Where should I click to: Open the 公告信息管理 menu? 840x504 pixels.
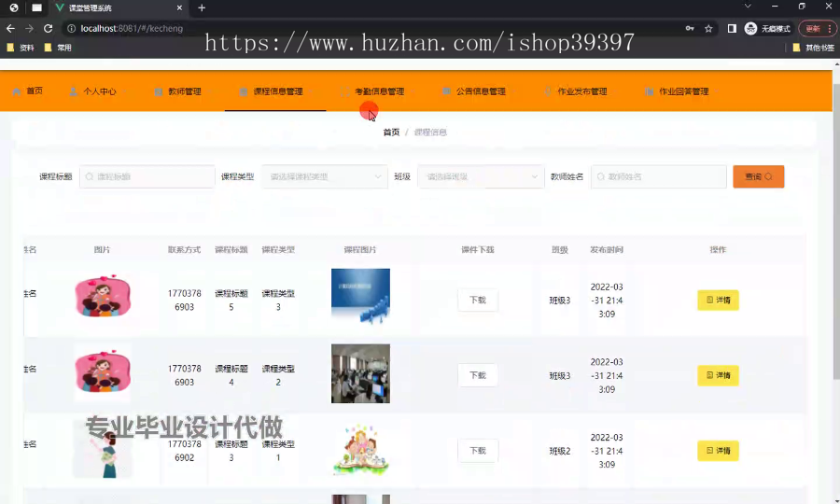(479, 91)
